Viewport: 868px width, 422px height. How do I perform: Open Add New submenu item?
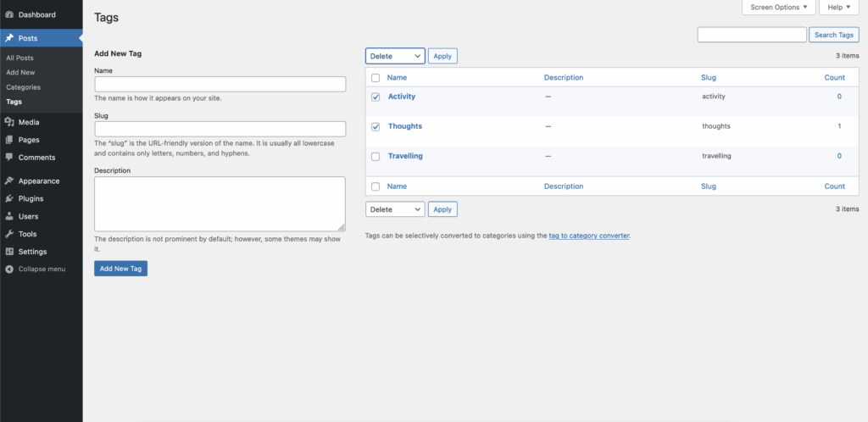pyautogui.click(x=20, y=73)
